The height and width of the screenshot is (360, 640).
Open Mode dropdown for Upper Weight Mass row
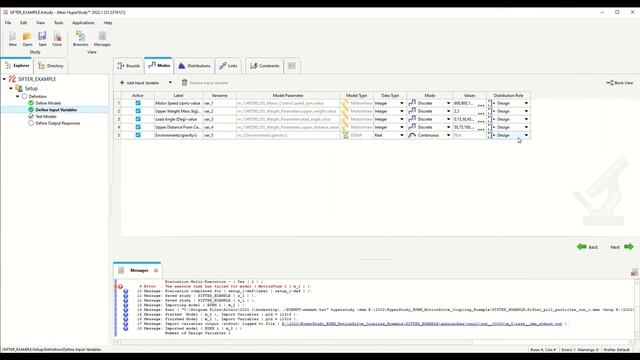point(448,111)
